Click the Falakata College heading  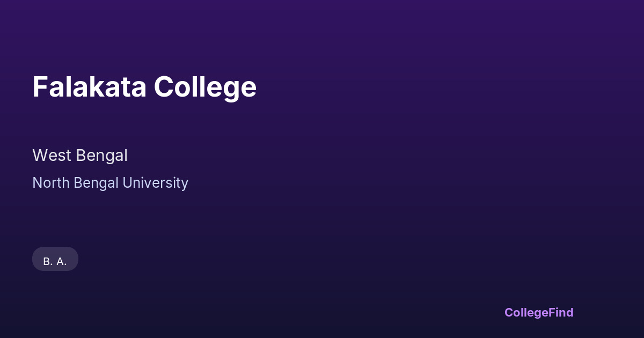click(x=144, y=87)
